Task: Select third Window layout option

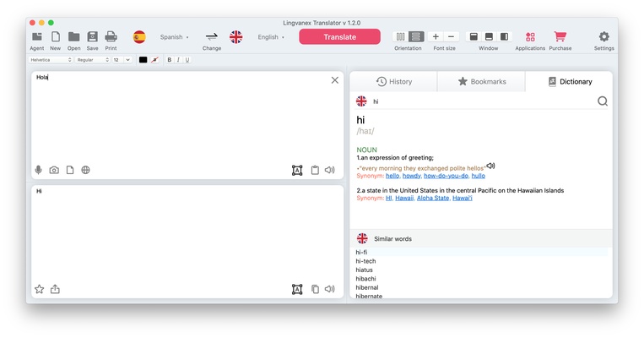Action: click(x=504, y=36)
